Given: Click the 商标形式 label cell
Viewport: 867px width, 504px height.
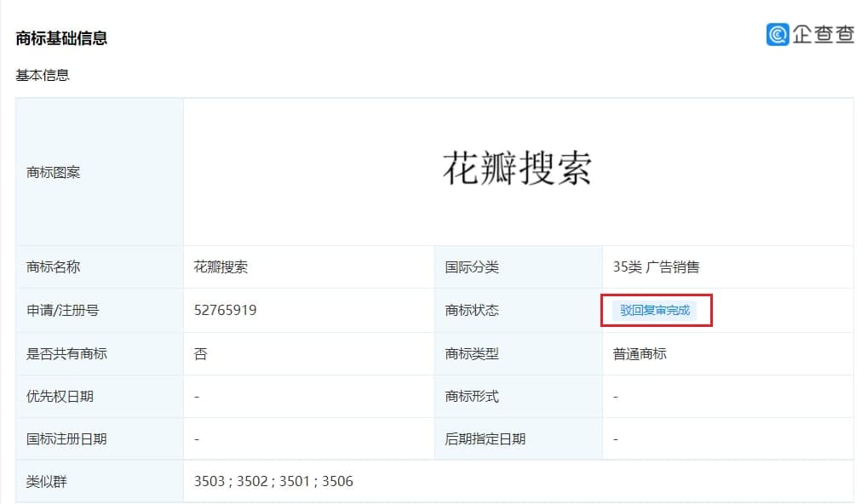Looking at the screenshot, I should click(518, 396).
